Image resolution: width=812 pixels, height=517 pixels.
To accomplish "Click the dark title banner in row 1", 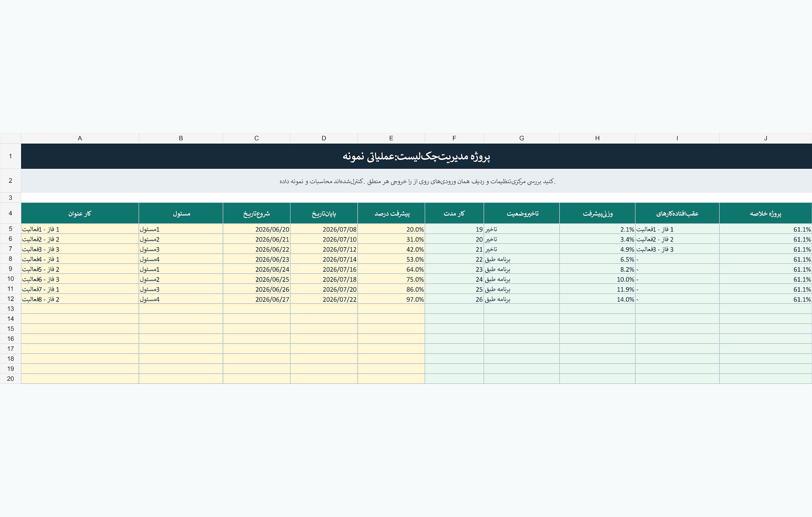I will tap(416, 156).
